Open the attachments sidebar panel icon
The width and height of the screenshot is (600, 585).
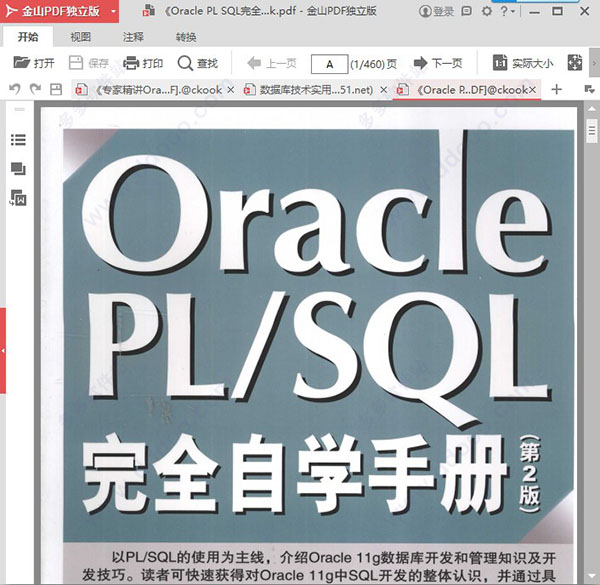tap(18, 198)
